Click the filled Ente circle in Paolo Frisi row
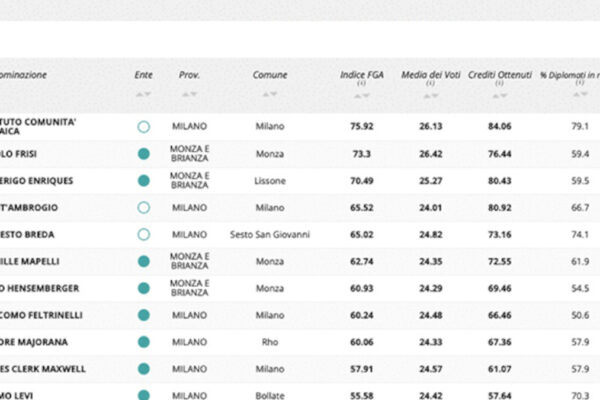This screenshot has height=400, width=600. tap(144, 154)
